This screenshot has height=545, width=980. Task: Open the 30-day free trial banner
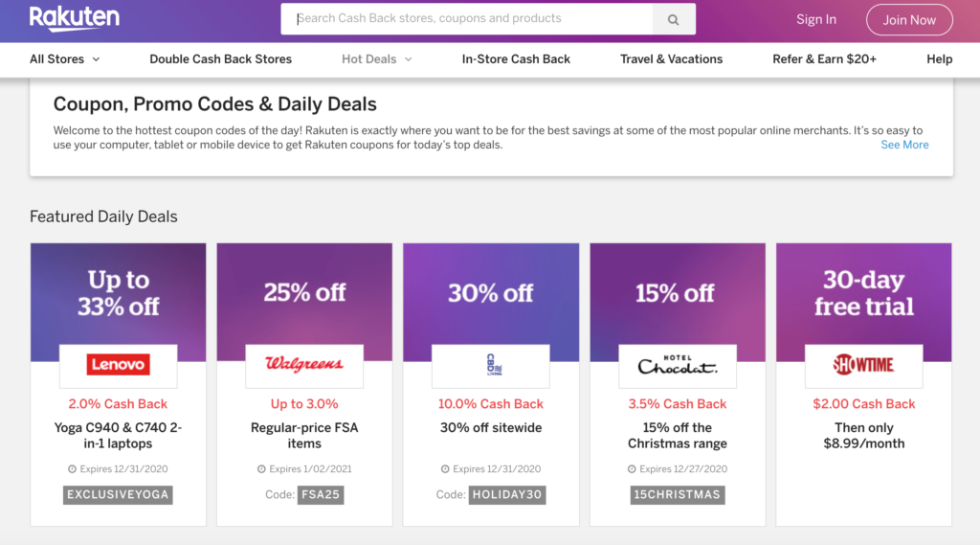tap(863, 293)
